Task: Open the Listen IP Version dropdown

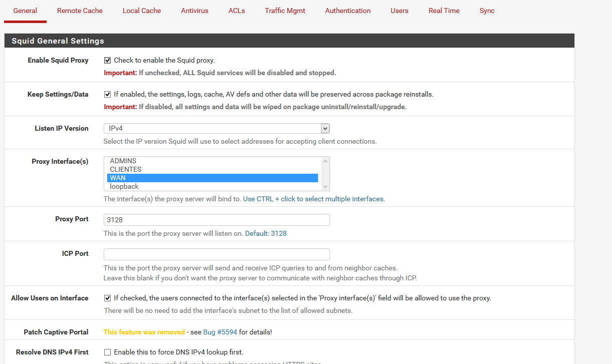Action: tap(216, 129)
